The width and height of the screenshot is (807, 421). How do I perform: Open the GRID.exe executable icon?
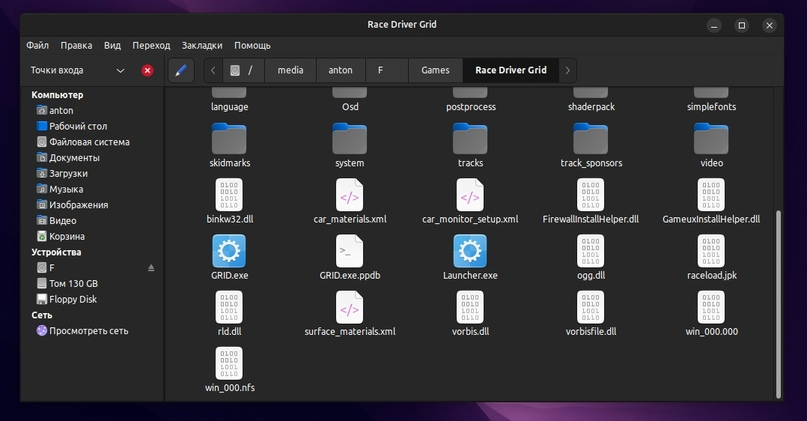[x=229, y=251]
